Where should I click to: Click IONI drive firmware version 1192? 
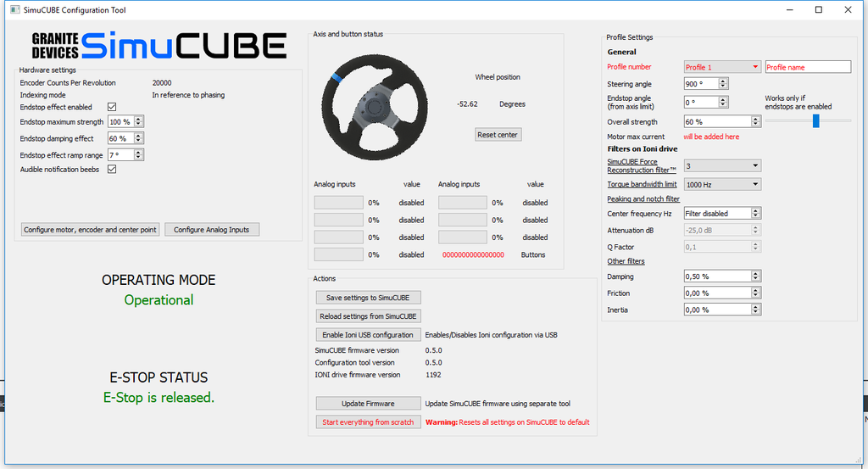(x=433, y=375)
